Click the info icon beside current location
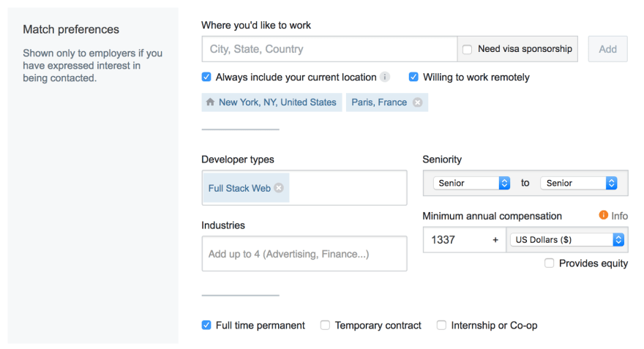 pos(385,77)
